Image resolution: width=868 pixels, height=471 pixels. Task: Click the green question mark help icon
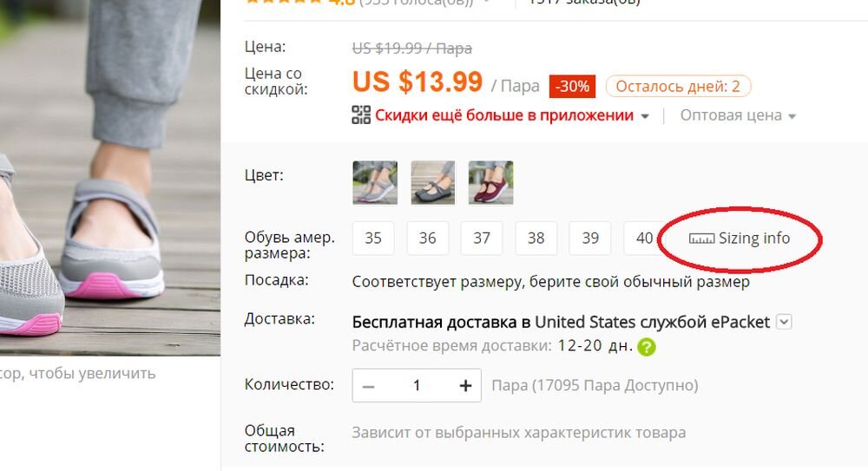pyautogui.click(x=646, y=347)
